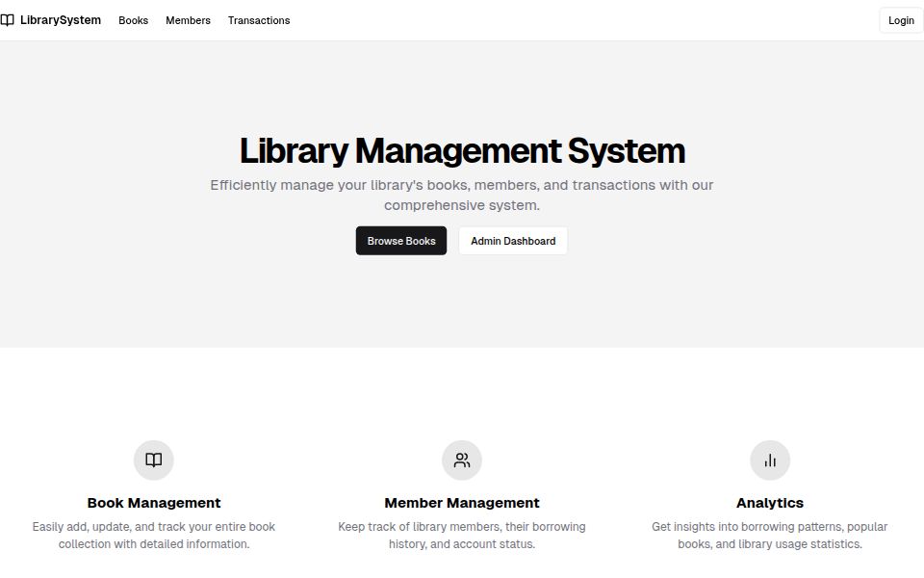Click the Analytics card description text
This screenshot has width=924, height=578.
[770, 535]
